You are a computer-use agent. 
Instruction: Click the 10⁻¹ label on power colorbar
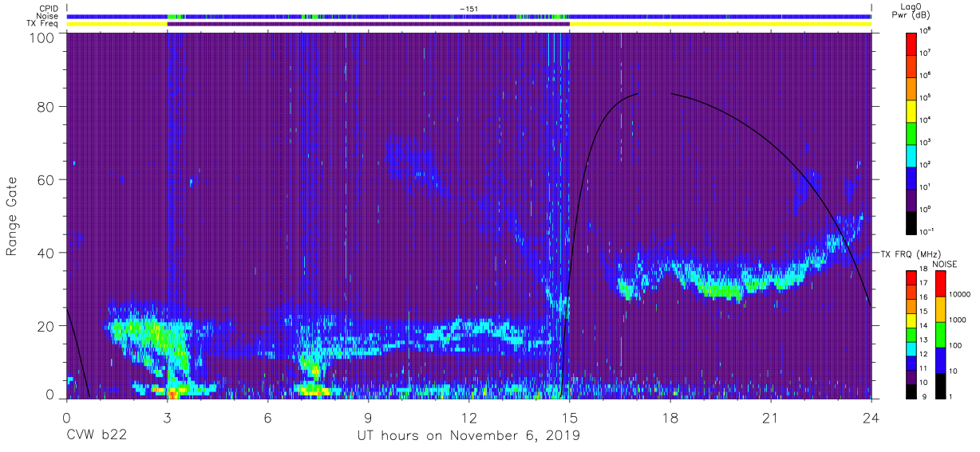[928, 231]
